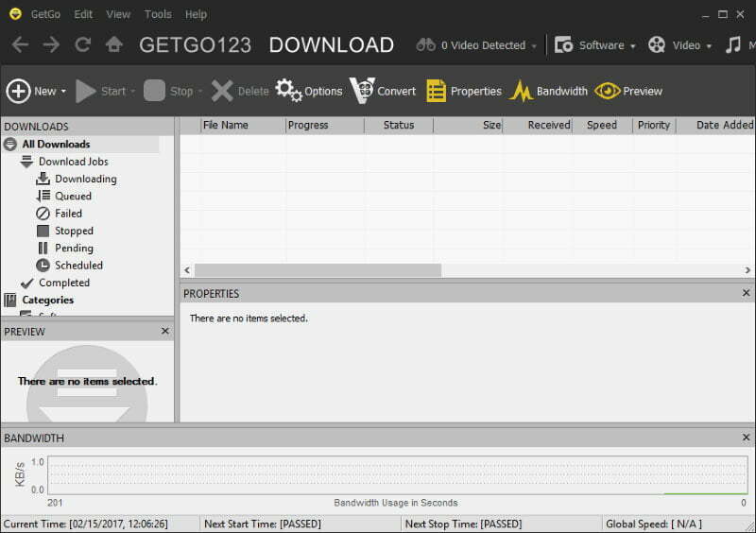Close the BANDWIDTH panel

click(746, 437)
